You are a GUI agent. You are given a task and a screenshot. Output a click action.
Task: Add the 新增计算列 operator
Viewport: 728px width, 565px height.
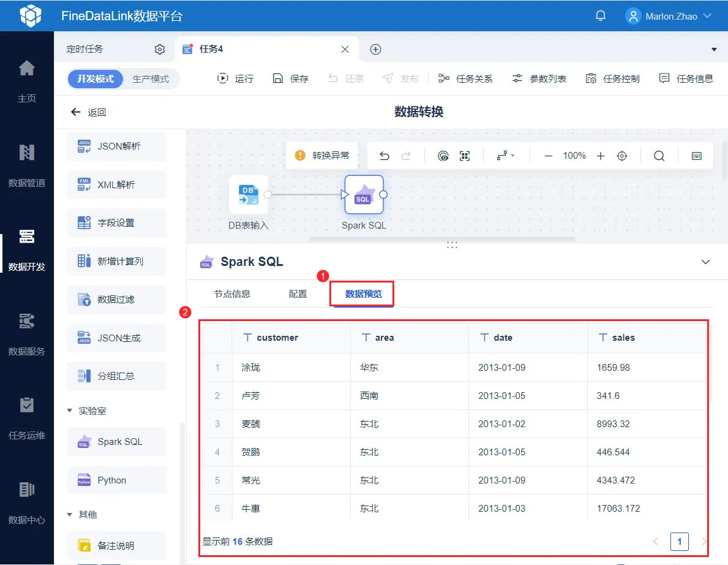116,261
